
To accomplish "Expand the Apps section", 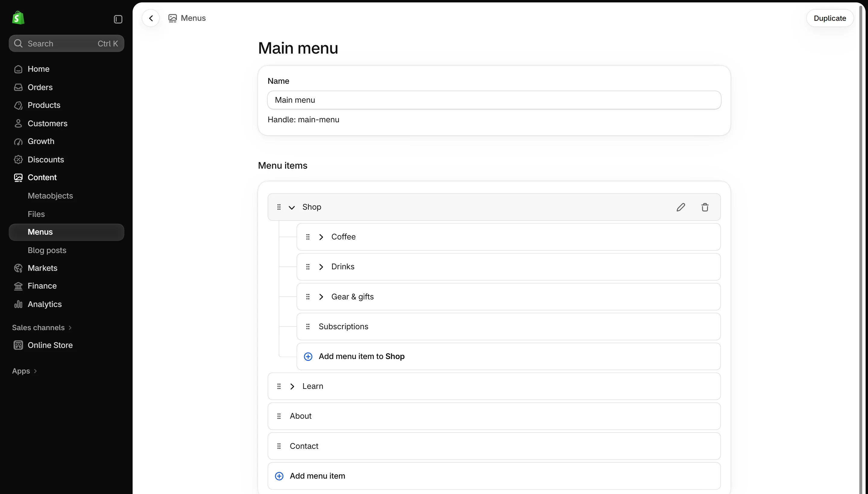I will (x=24, y=371).
